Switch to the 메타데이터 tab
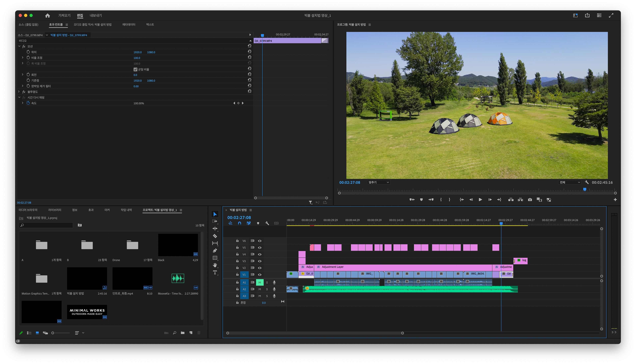 [129, 24]
